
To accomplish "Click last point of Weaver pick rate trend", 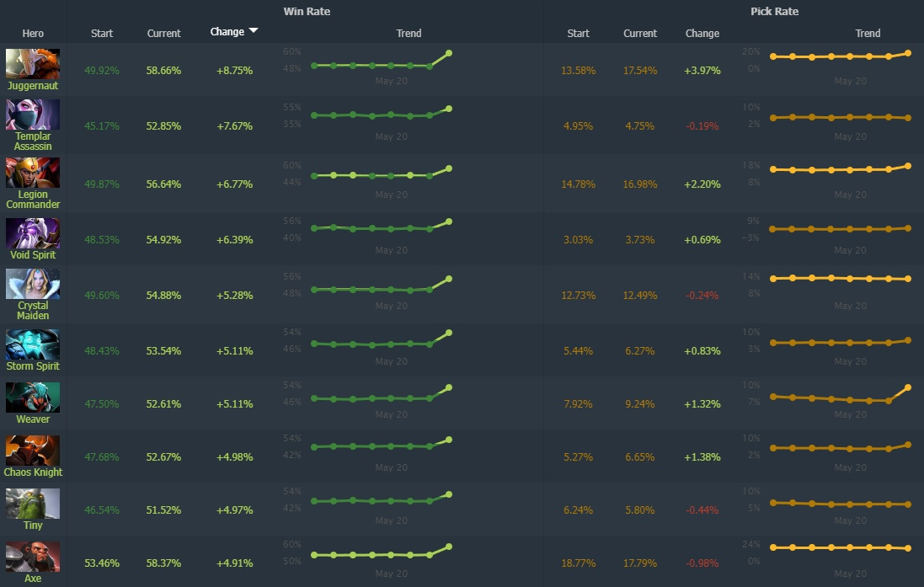I will [907, 387].
